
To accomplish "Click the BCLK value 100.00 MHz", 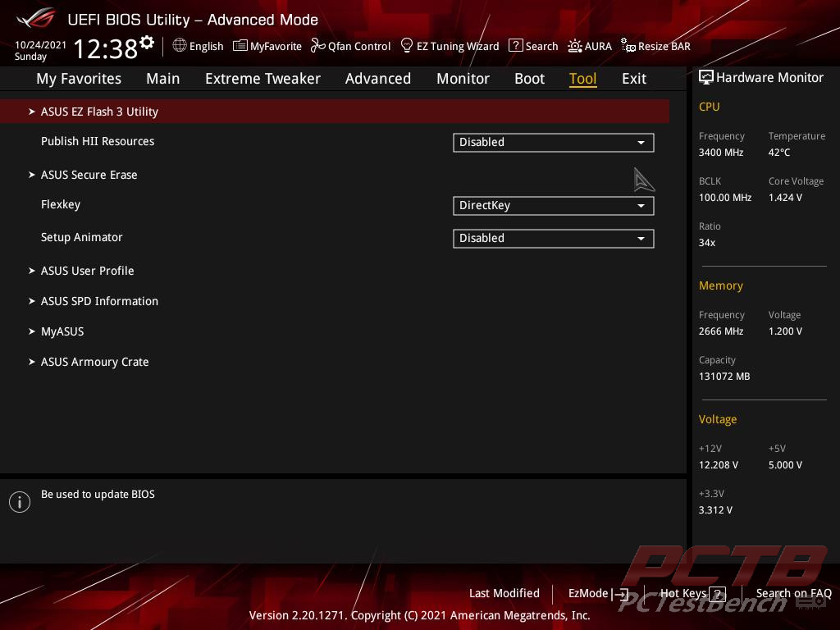I will (x=725, y=197).
